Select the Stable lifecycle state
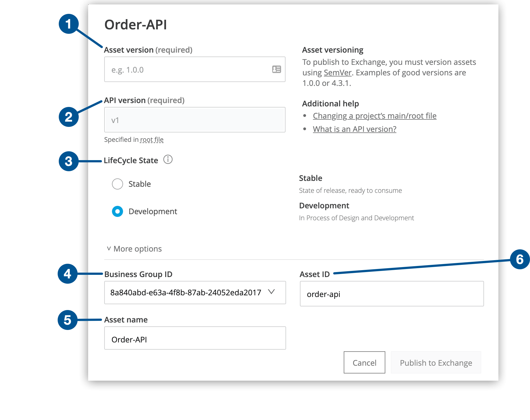The image size is (530, 420). pos(117,184)
